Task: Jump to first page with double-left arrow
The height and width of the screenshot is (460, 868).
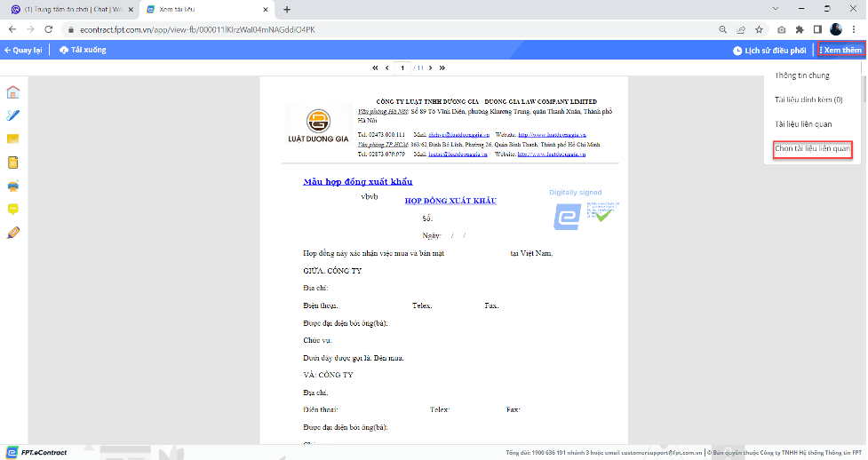Action: coord(375,68)
